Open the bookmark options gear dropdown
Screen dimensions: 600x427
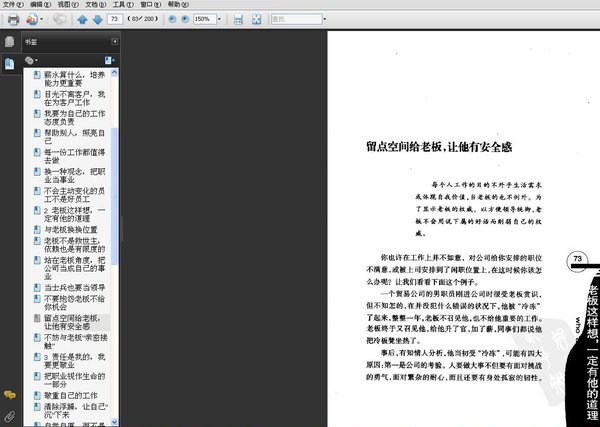[x=31, y=60]
